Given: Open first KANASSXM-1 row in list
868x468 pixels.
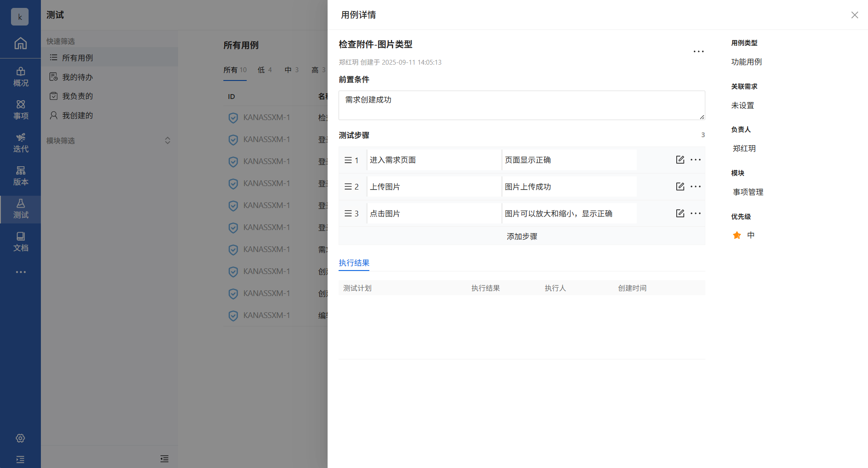Looking at the screenshot, I should point(266,117).
